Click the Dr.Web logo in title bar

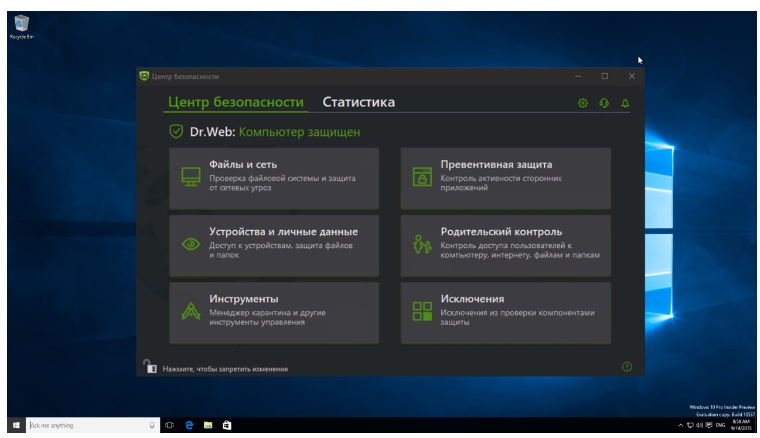[144, 76]
